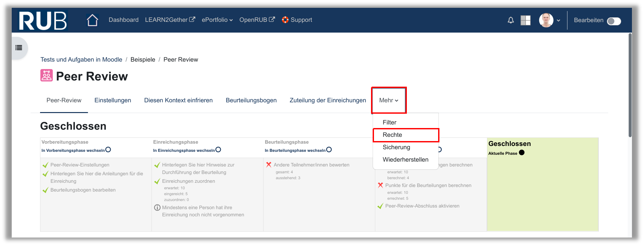
Task: Switch to Vorbereitungsphase via circle button
Action: (108, 150)
